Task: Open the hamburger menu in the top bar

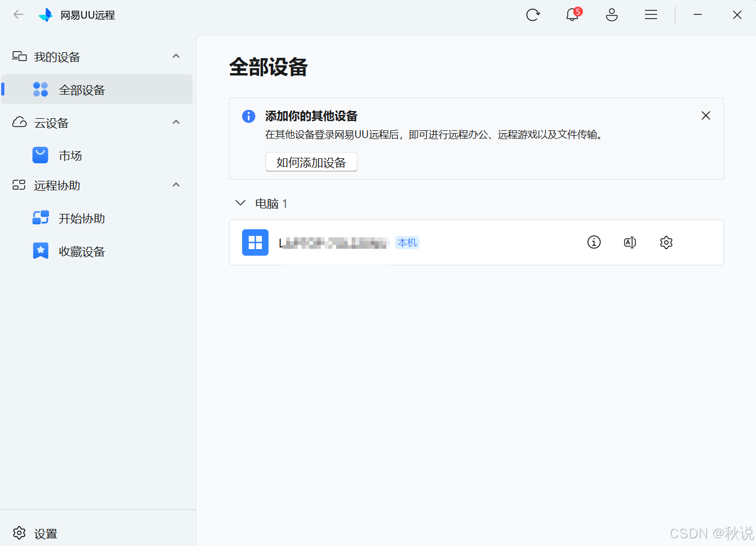Action: [x=651, y=15]
